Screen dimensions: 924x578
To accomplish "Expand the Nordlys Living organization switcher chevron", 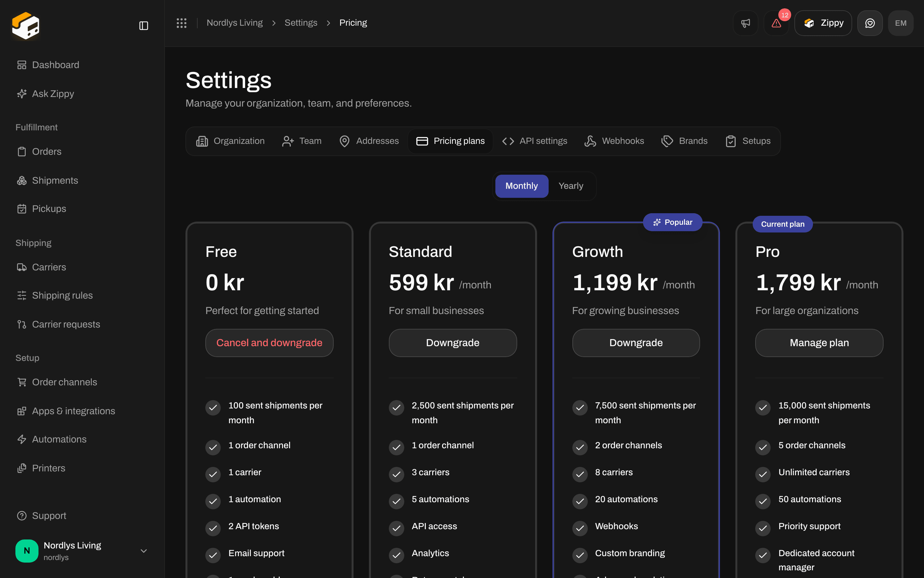I will (143, 551).
